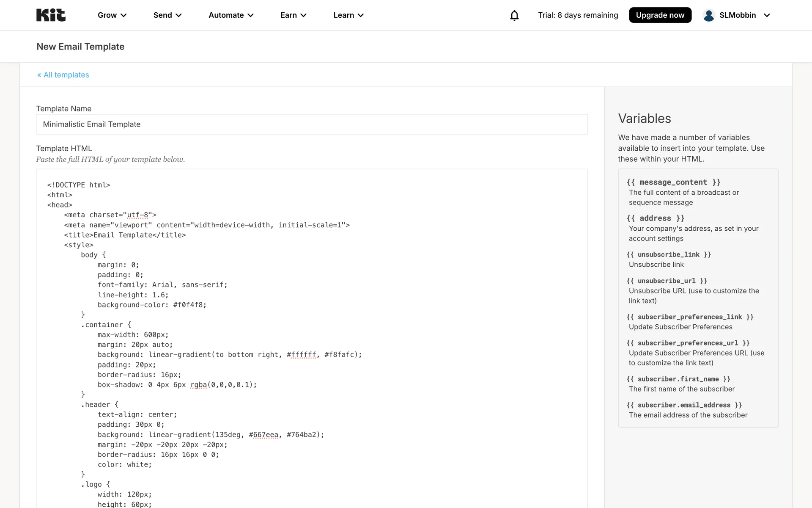The image size is (812, 508).
Task: Open the Learn menu
Action: [x=348, y=15]
